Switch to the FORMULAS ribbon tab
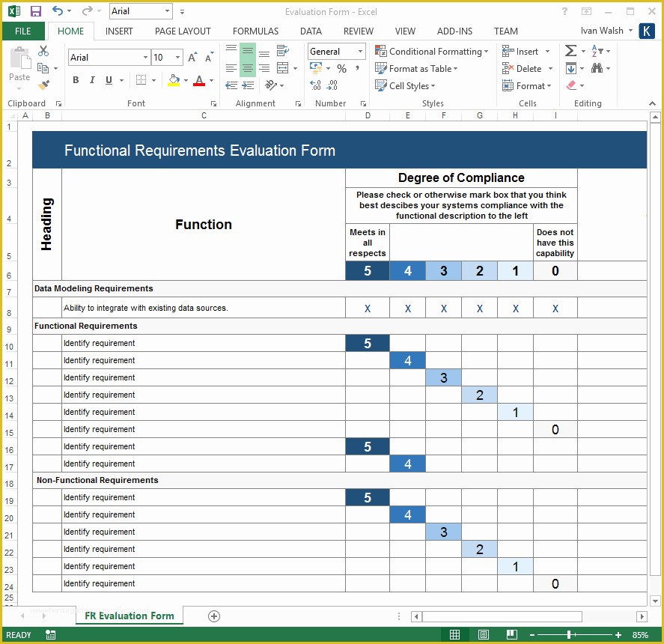The width and height of the screenshot is (664, 644). point(255,31)
